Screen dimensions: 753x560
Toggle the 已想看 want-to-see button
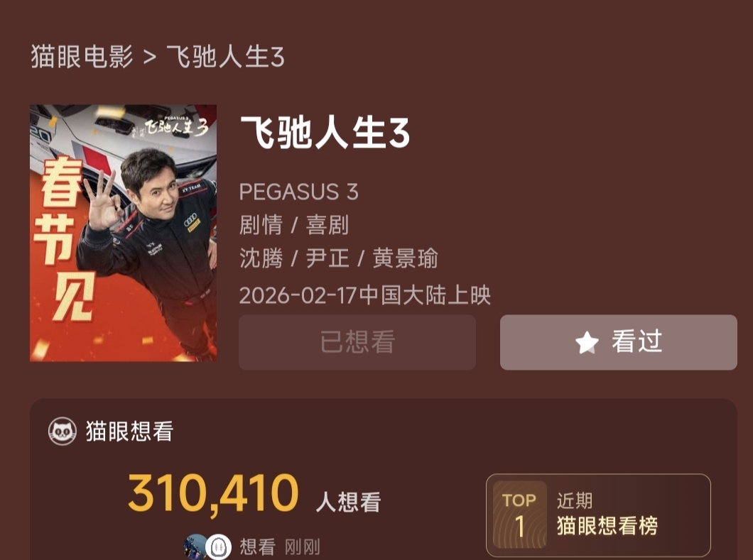point(357,342)
